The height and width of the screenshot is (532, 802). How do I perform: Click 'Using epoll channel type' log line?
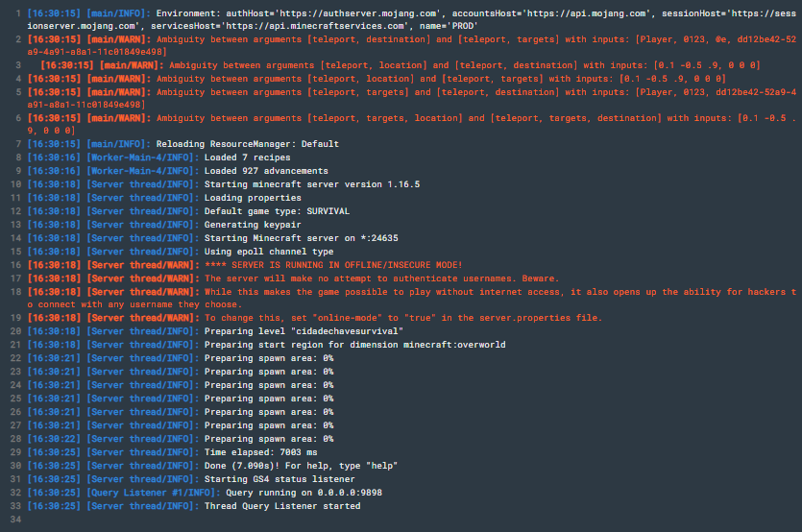coord(269,252)
